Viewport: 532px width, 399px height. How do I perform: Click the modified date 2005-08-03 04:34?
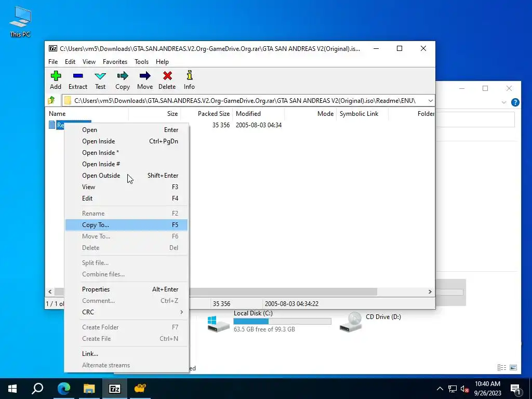(x=259, y=125)
